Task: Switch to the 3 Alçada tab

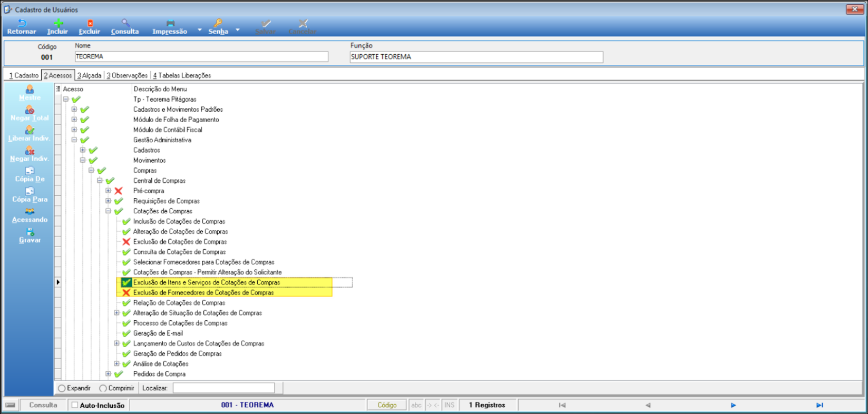Action: [x=90, y=75]
